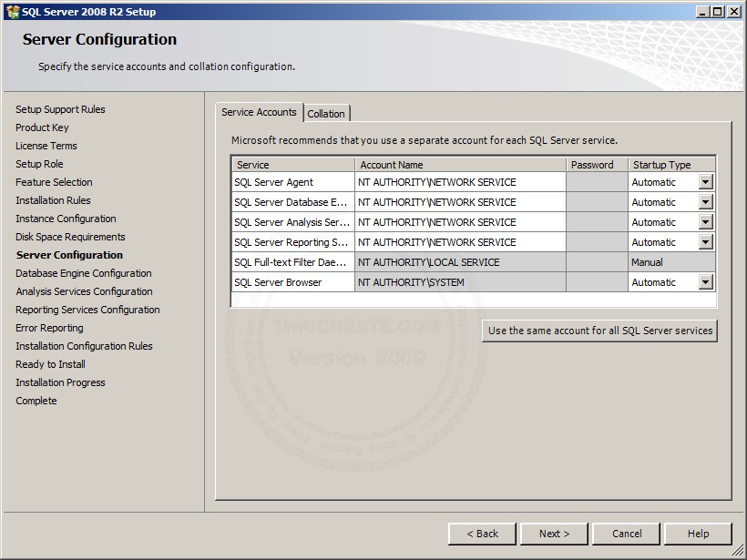Screen dimensions: 747x560
Task: Click Setup Role in the step list
Action: (39, 164)
